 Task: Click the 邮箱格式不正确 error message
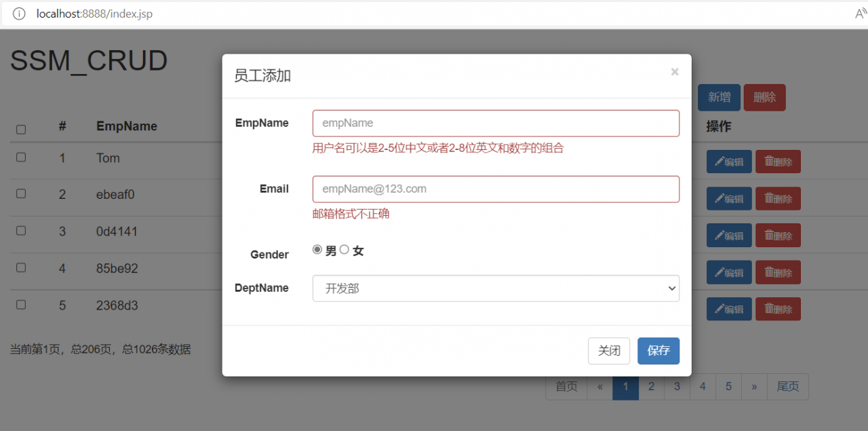point(351,214)
